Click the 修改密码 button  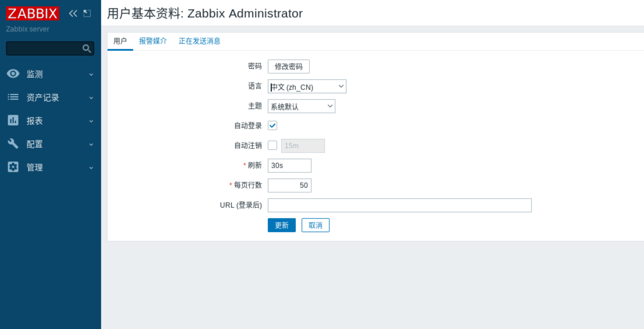coord(288,66)
